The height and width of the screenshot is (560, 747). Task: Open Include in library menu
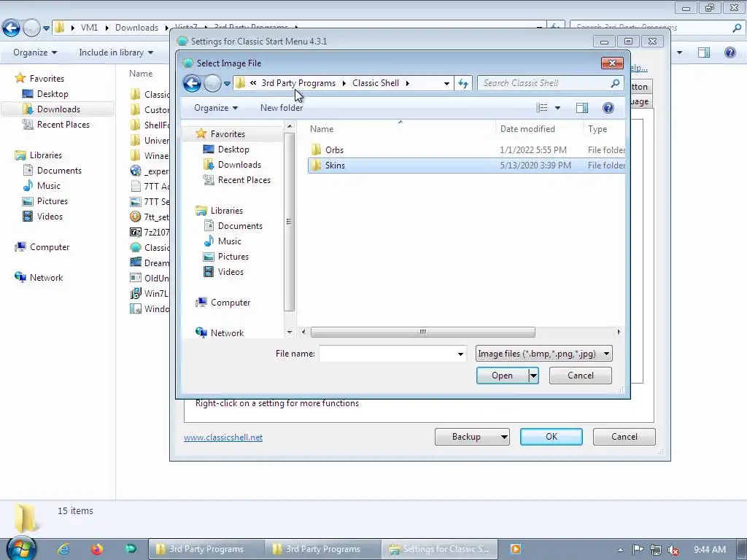pos(116,52)
